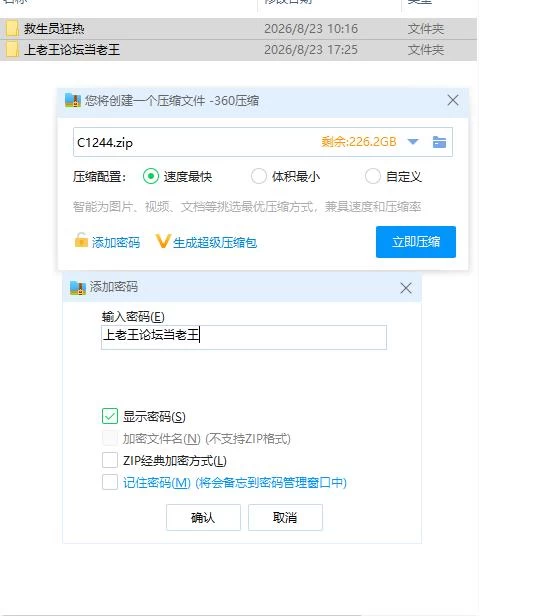The height and width of the screenshot is (616, 547).
Task: Tick the 记住密码 checkbox
Action: click(110, 482)
